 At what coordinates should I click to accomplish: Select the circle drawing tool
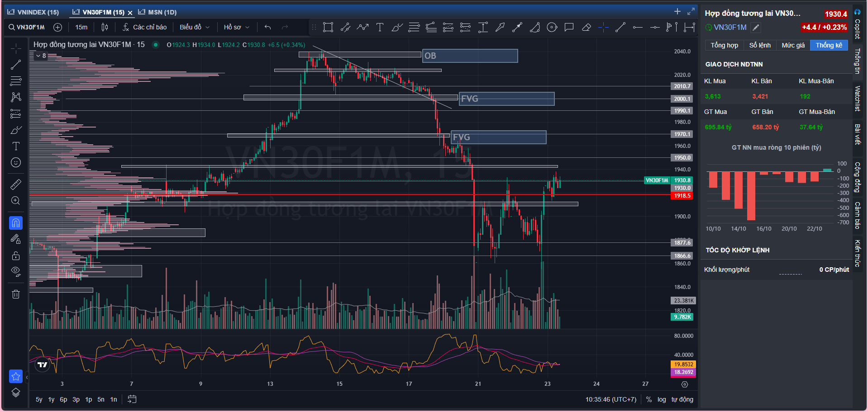pos(552,28)
